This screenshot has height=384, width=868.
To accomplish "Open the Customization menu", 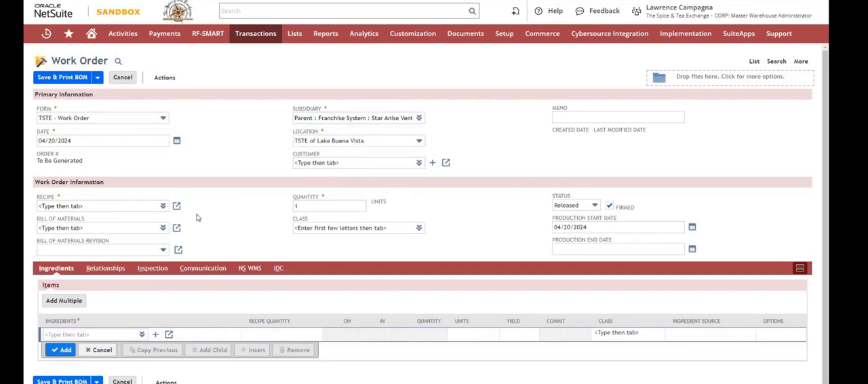I will 412,33.
